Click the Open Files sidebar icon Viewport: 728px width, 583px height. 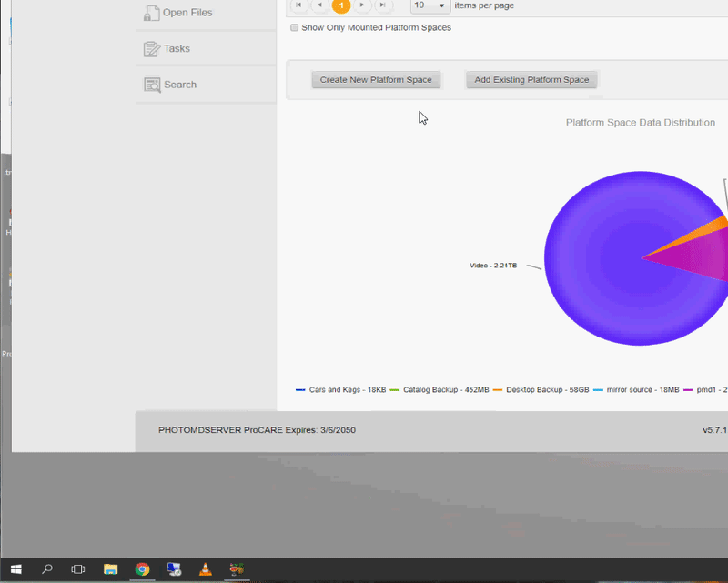point(151,13)
